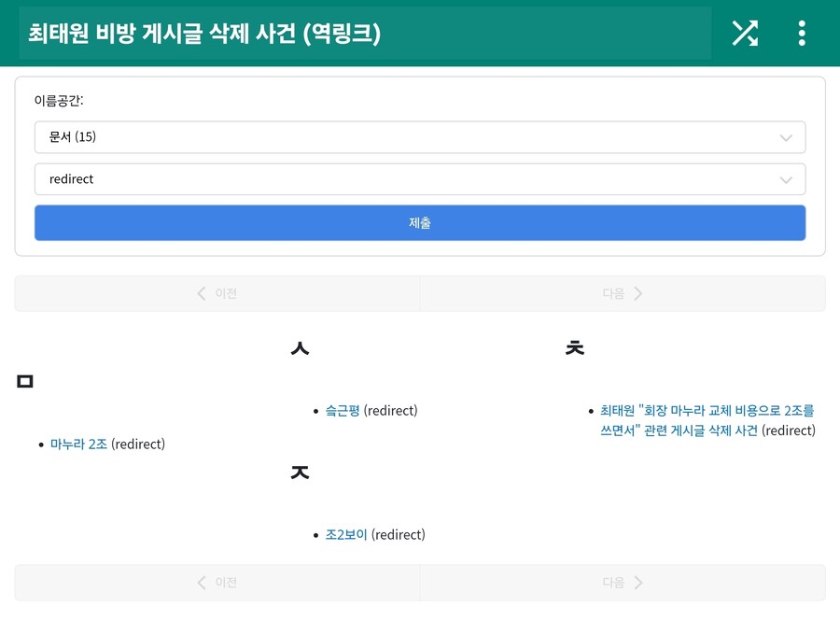Click the shuffle random article icon
840x621 pixels.
pyautogui.click(x=745, y=33)
